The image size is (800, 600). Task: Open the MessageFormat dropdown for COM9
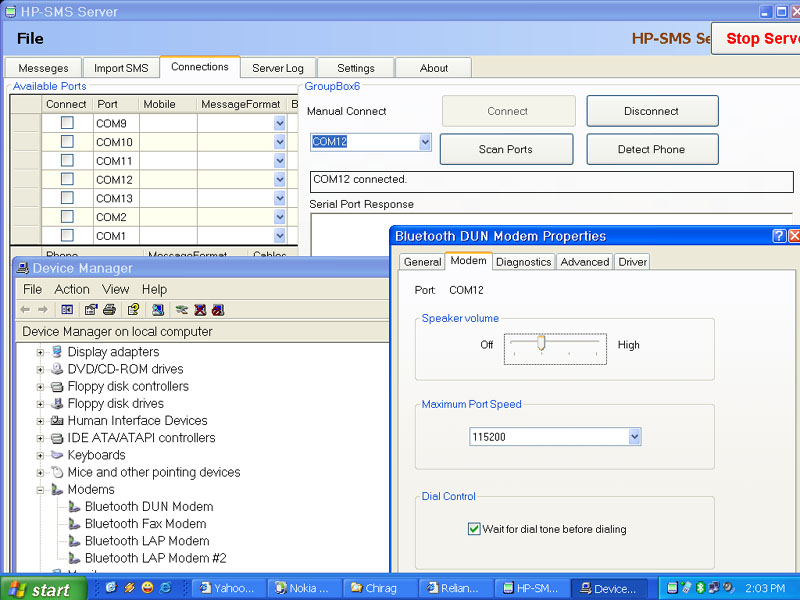279,123
